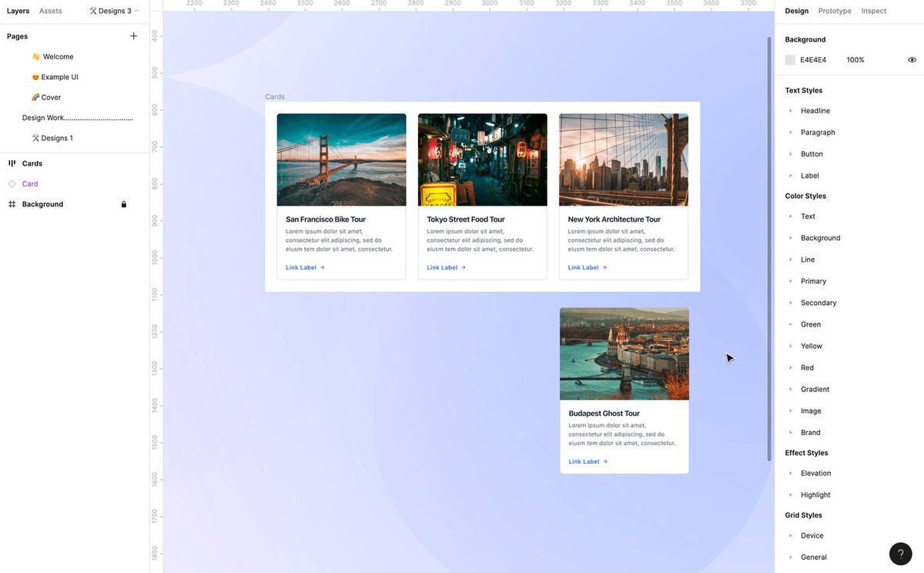The height and width of the screenshot is (573, 924).
Task: Click Budapest Ghost Tour title
Action: coord(604,414)
